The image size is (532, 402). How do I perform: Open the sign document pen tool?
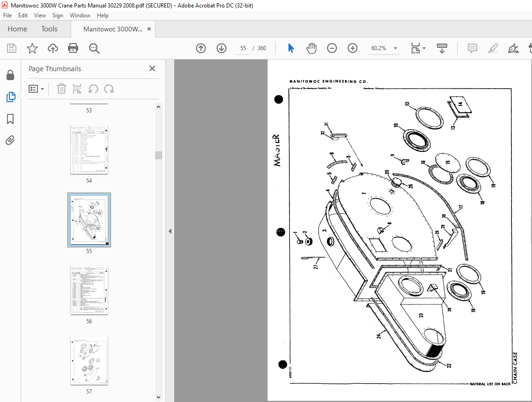click(513, 48)
